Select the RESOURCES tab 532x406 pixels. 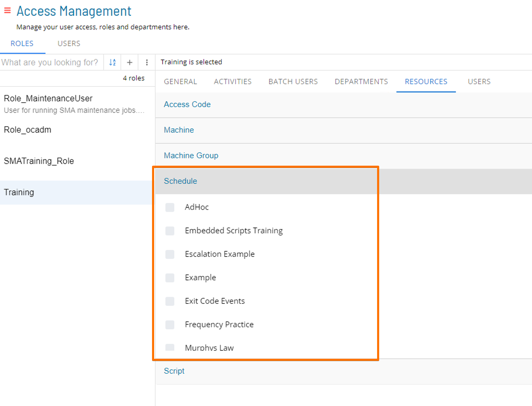tap(426, 82)
